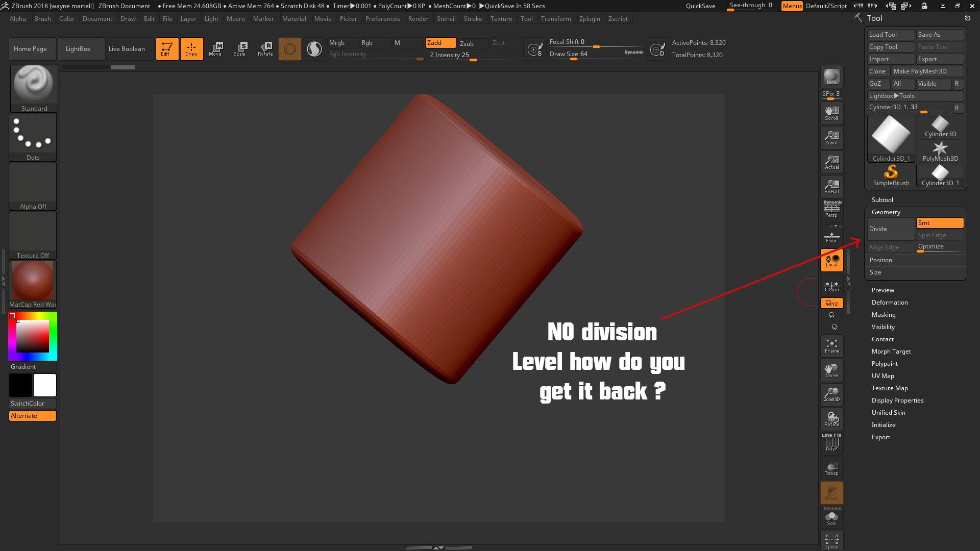Click the sculptris-style sphere icon in toolbar
980x551 pixels.
[x=290, y=49]
